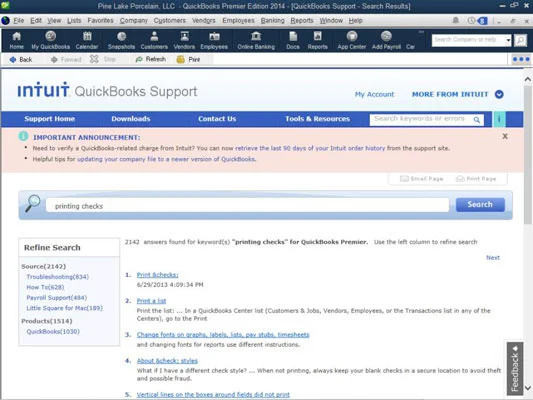Filter by How To(628) source
Viewport: 533px width, 400px height.
[x=45, y=288]
